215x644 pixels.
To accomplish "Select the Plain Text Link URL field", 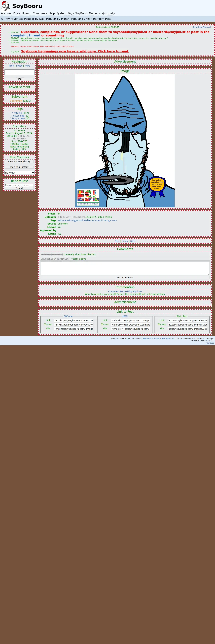I will [188, 320].
